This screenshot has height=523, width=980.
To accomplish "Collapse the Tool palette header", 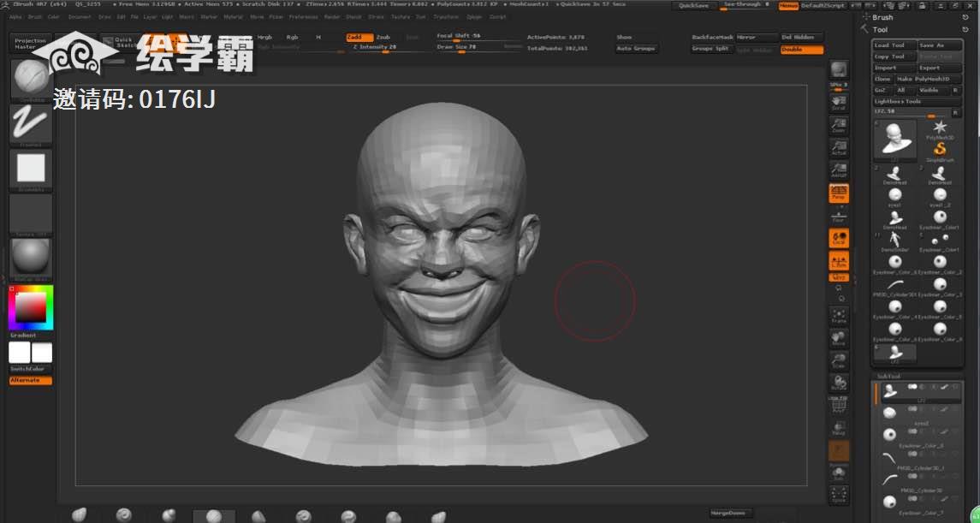I will click(x=880, y=29).
